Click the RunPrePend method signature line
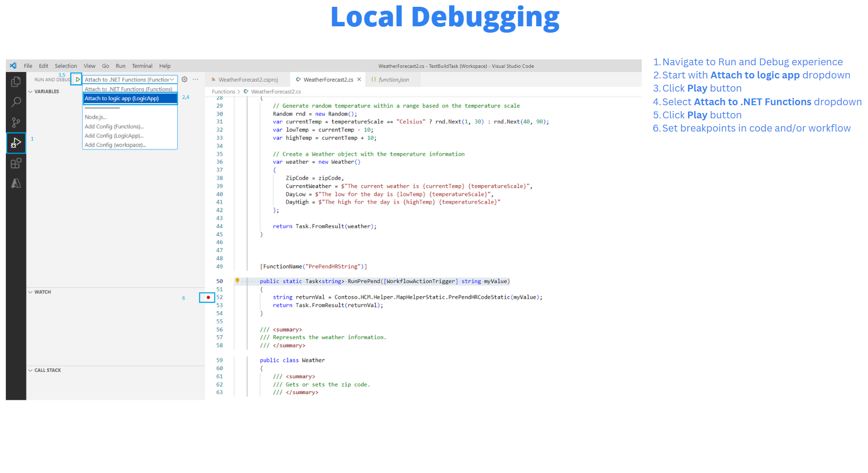This screenshot has height=473, width=868. coord(385,281)
